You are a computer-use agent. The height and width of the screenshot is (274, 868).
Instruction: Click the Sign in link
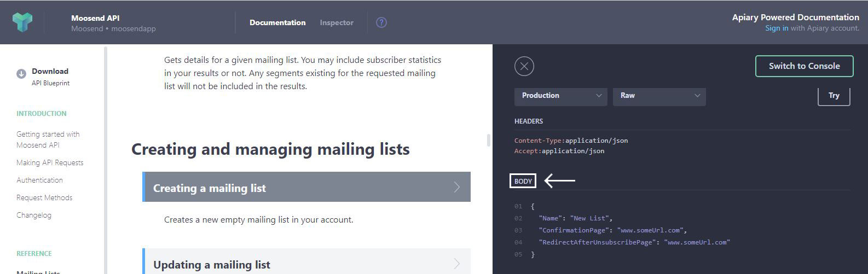click(777, 28)
